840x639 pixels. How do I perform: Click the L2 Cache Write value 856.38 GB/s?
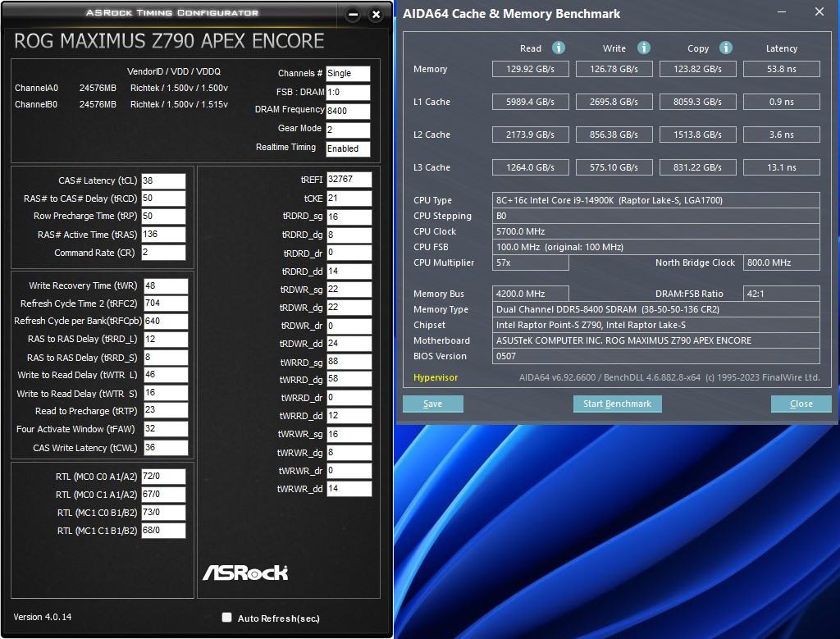[x=614, y=135]
